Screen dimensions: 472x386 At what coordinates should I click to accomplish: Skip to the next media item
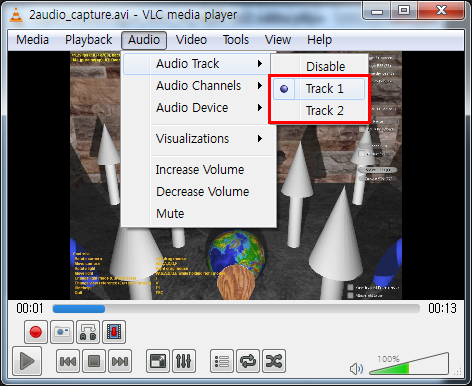[x=120, y=361]
